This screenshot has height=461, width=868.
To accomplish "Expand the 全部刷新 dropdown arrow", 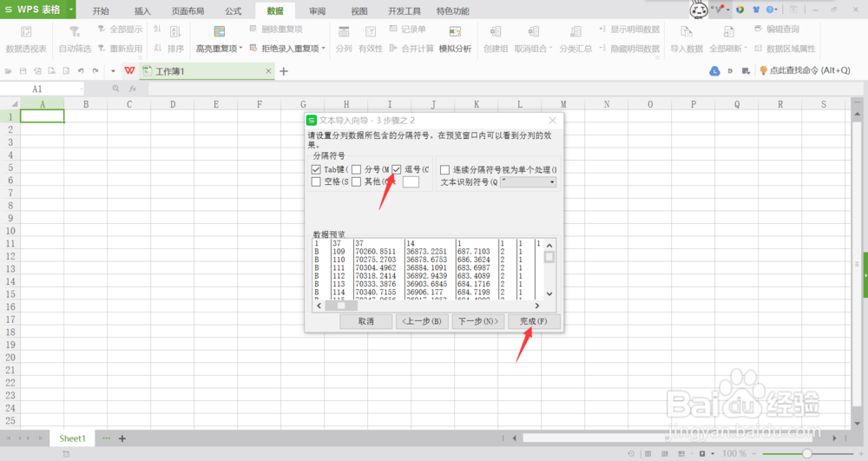I will (x=746, y=49).
